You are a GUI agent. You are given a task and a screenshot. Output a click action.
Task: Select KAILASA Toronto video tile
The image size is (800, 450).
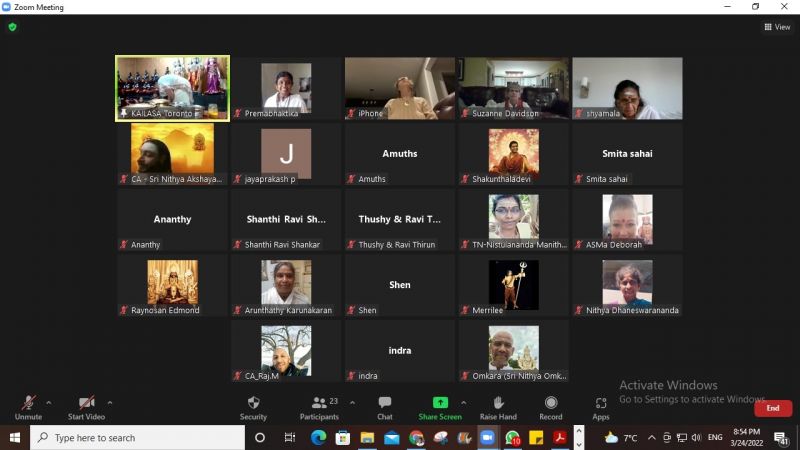point(172,88)
